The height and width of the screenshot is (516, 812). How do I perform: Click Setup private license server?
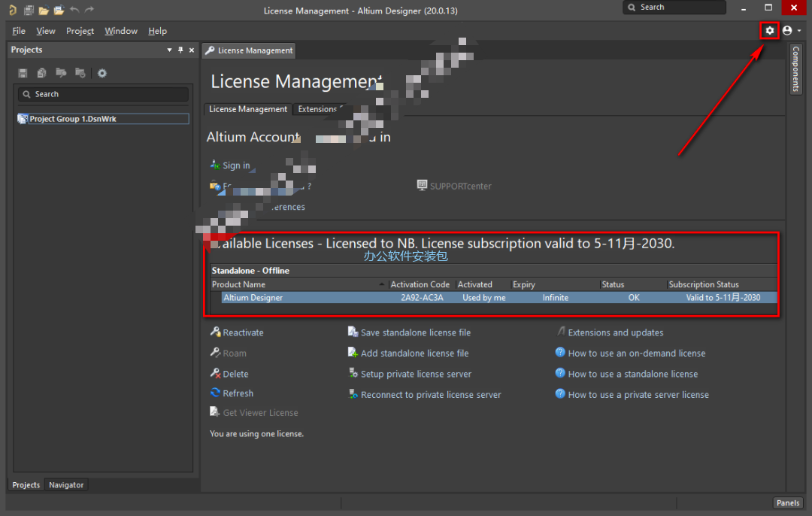tap(416, 374)
